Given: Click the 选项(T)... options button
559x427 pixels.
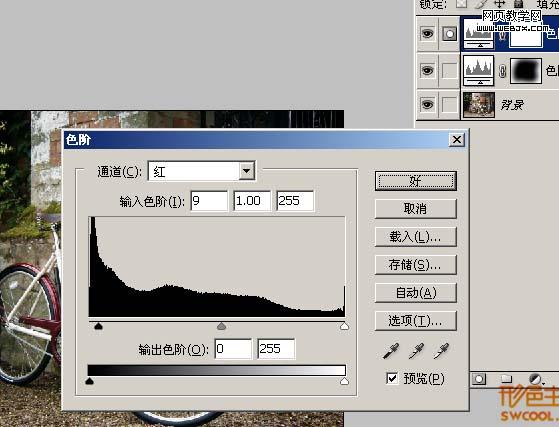Looking at the screenshot, I should tap(416, 321).
